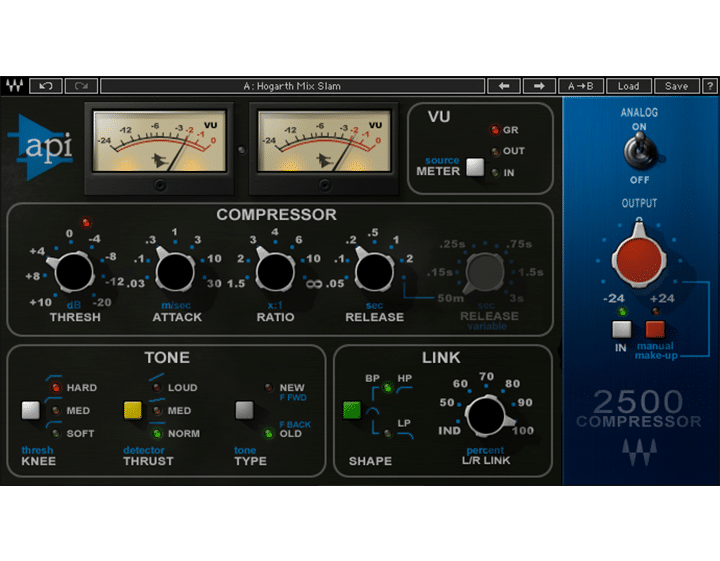Open the Hogarth Mix Slam preset display
This screenshot has height=561, width=720.
point(292,86)
